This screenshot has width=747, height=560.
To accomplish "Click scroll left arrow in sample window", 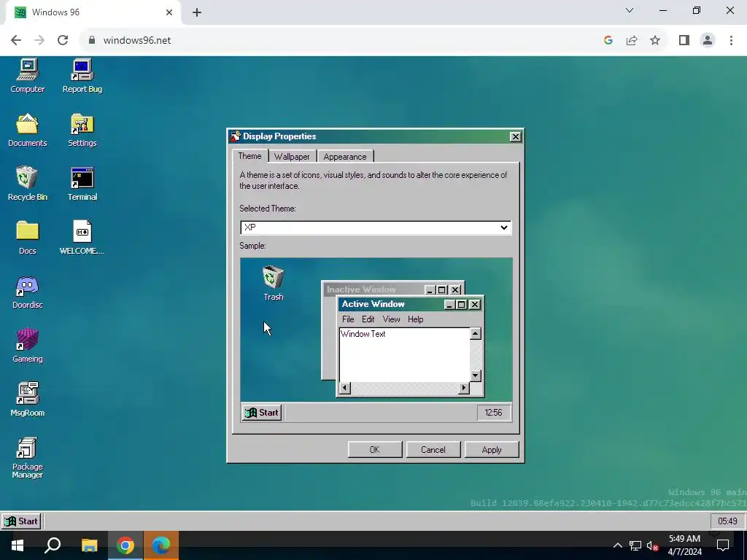I will [x=345, y=388].
